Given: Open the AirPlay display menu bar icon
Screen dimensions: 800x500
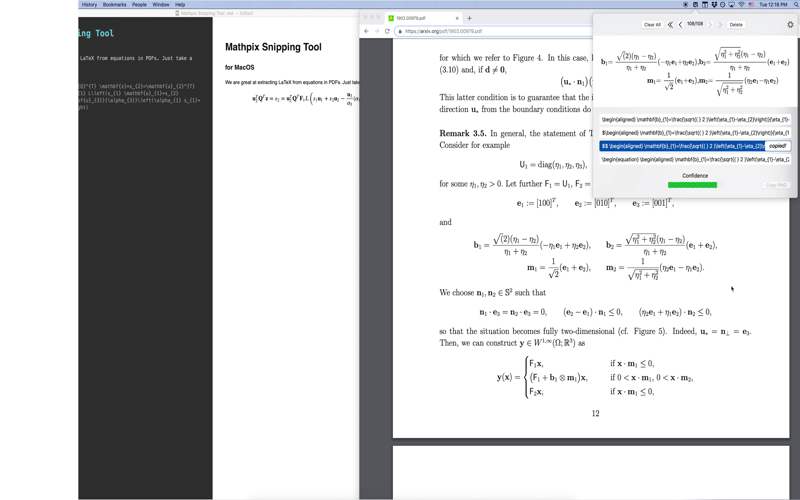Looking at the screenshot, I should [732, 5].
